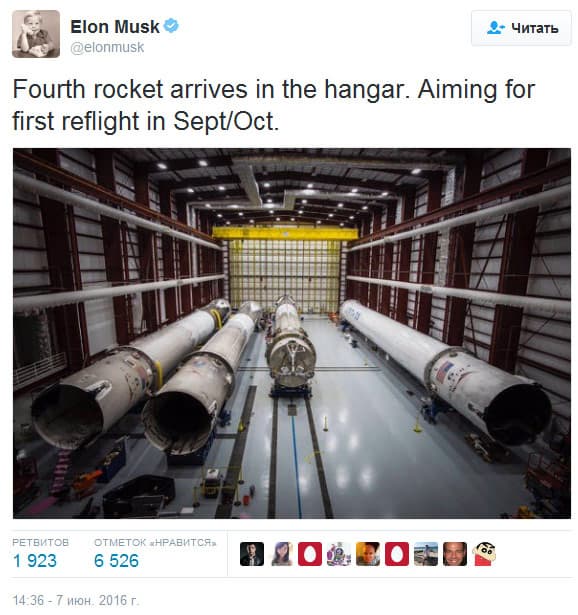Viewport: 578px width, 615px height.
Task: Click the 14:36 - 7 июн. 2016 timestamp
Action: tap(76, 600)
